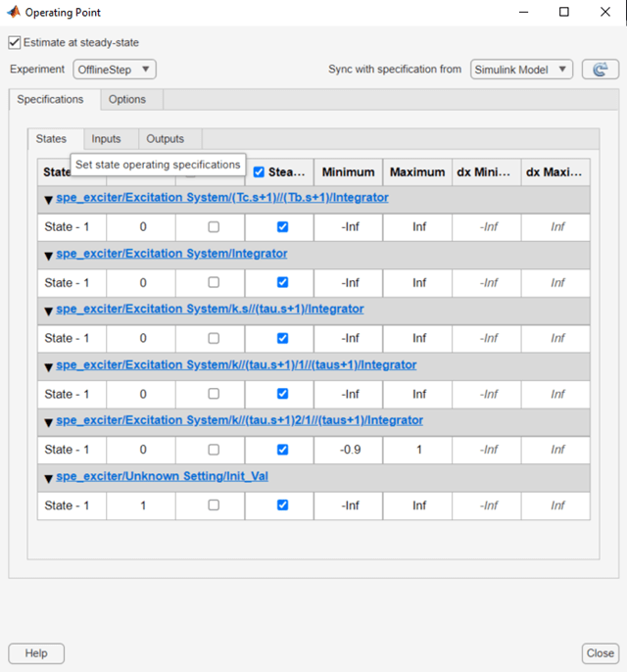Minimize the Operating Point window
Screen dimensions: 627x672
tap(523, 12)
